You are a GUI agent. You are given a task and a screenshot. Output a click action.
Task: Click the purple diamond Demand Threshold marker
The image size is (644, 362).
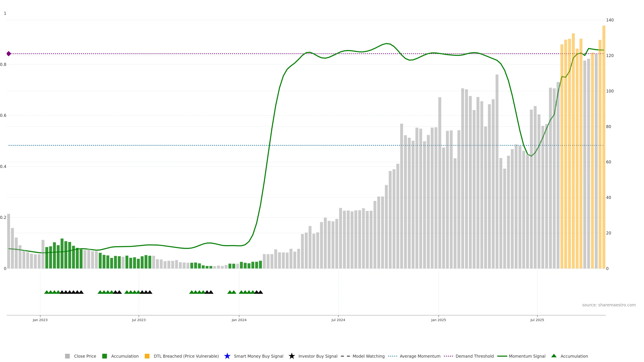pos(9,54)
